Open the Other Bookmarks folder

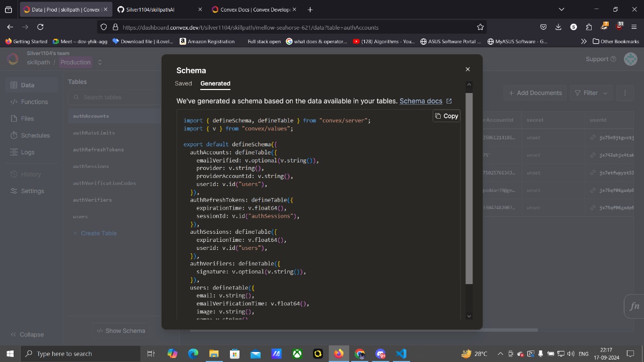click(x=616, y=41)
